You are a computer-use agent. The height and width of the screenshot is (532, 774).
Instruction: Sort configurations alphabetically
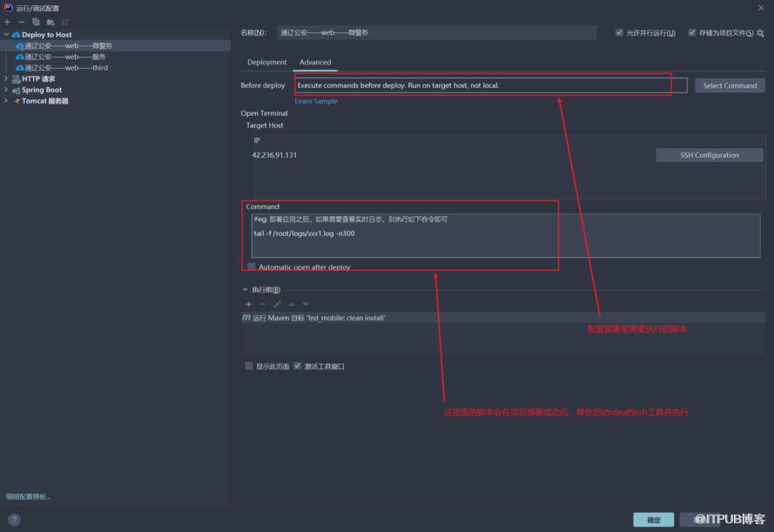(x=64, y=22)
